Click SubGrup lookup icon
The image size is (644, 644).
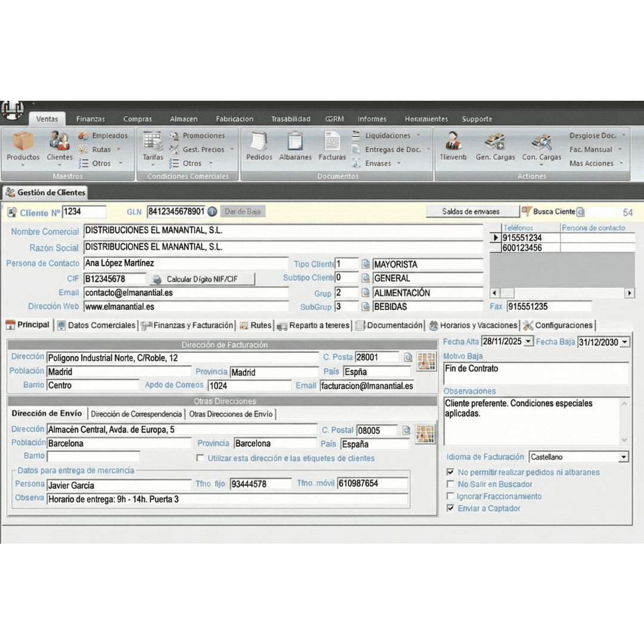click(365, 306)
